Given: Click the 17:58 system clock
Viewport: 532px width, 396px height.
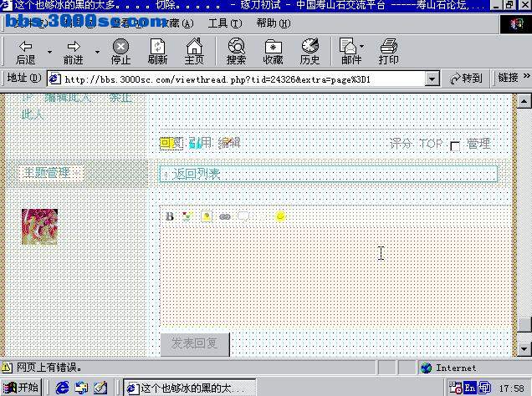Looking at the screenshot, I should point(512,388).
